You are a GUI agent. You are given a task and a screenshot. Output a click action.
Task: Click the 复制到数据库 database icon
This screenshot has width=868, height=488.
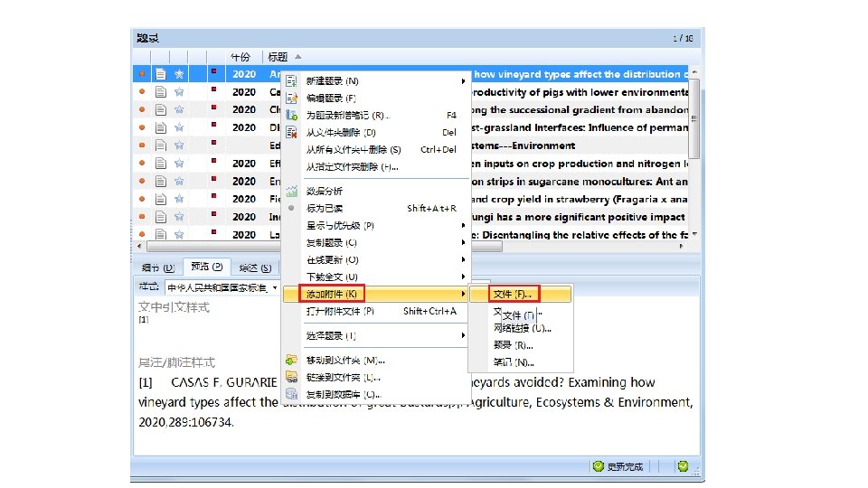291,394
